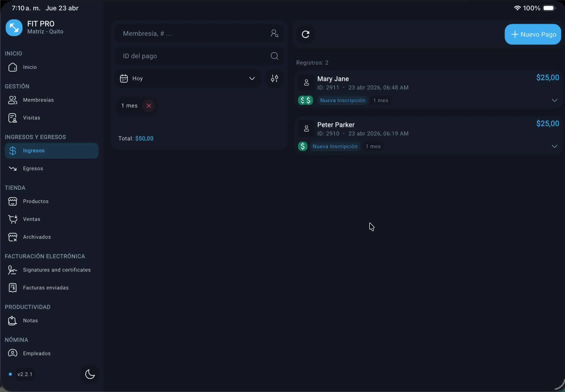Click ID: 2910 payment timestamp line

click(x=363, y=133)
